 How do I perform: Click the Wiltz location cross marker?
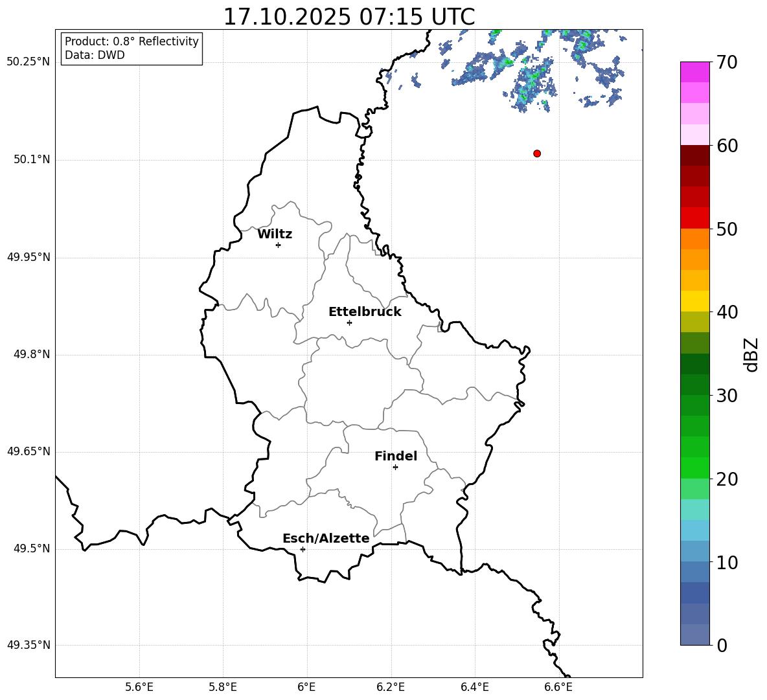[278, 245]
